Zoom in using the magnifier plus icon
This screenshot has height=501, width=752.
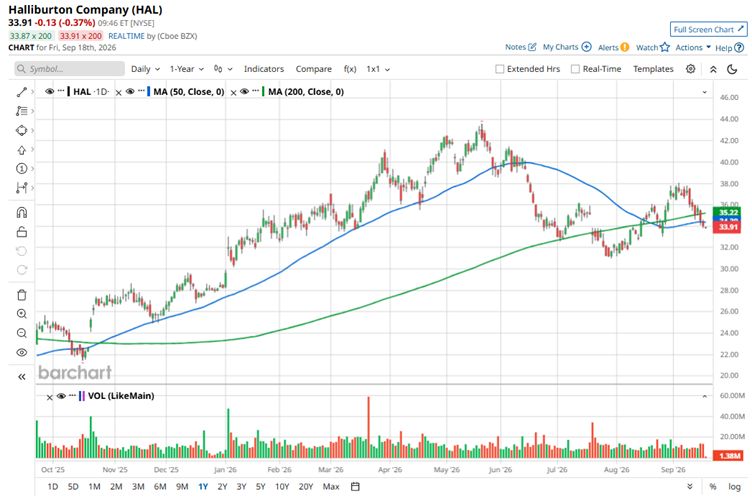point(22,314)
